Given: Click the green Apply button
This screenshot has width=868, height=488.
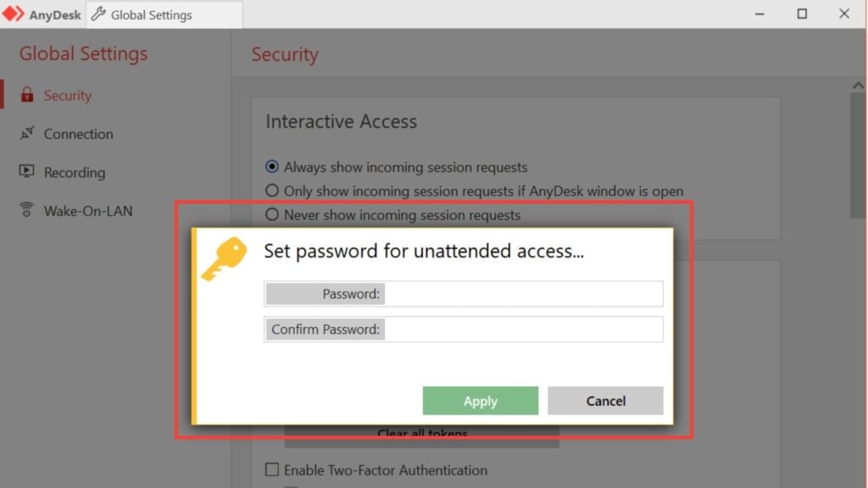Looking at the screenshot, I should pos(481,401).
